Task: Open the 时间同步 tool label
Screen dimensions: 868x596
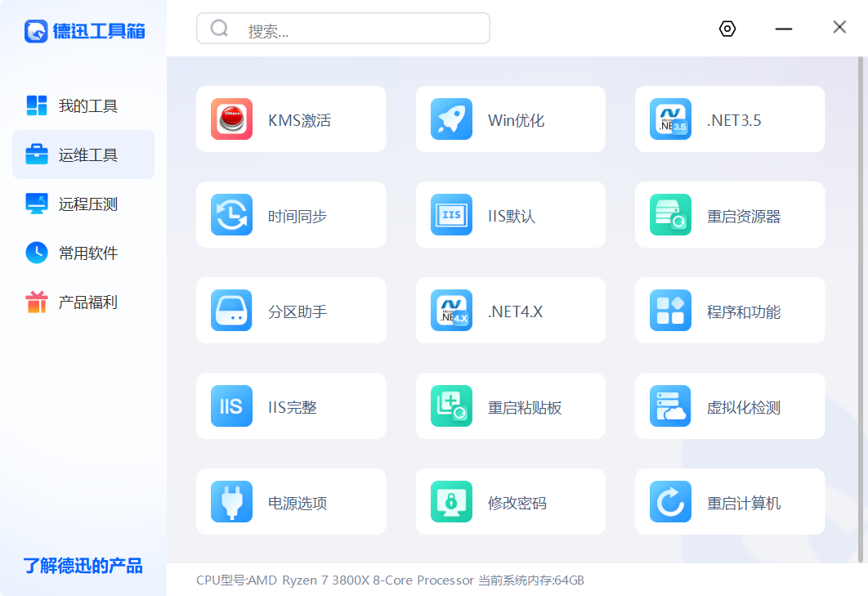Action: click(x=298, y=216)
